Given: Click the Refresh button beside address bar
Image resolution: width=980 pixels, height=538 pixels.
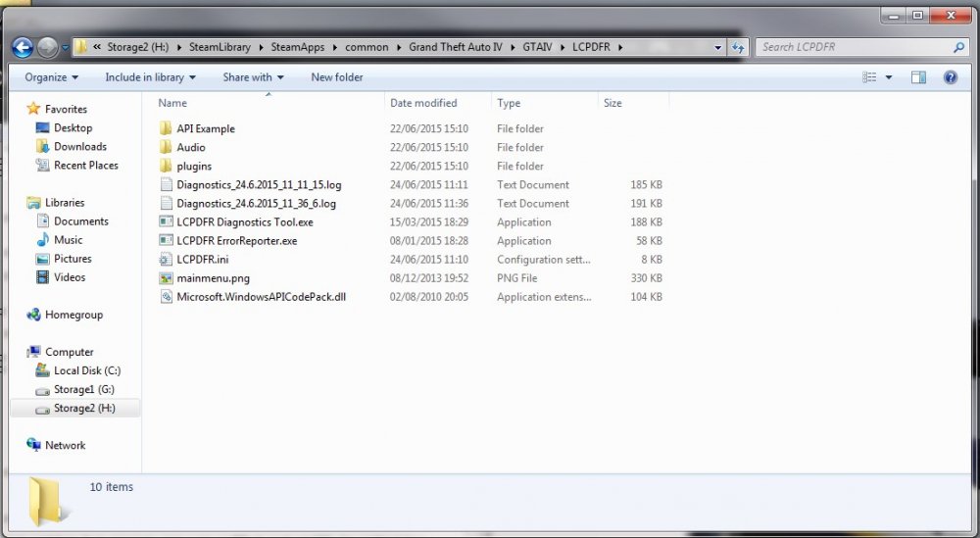Looking at the screenshot, I should tap(738, 47).
